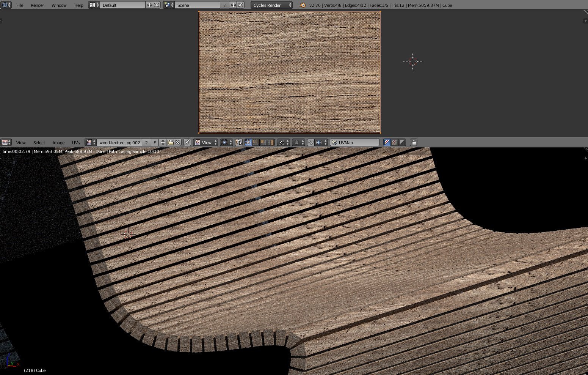
Task: Browse linked images dropdown
Action: pos(91,142)
